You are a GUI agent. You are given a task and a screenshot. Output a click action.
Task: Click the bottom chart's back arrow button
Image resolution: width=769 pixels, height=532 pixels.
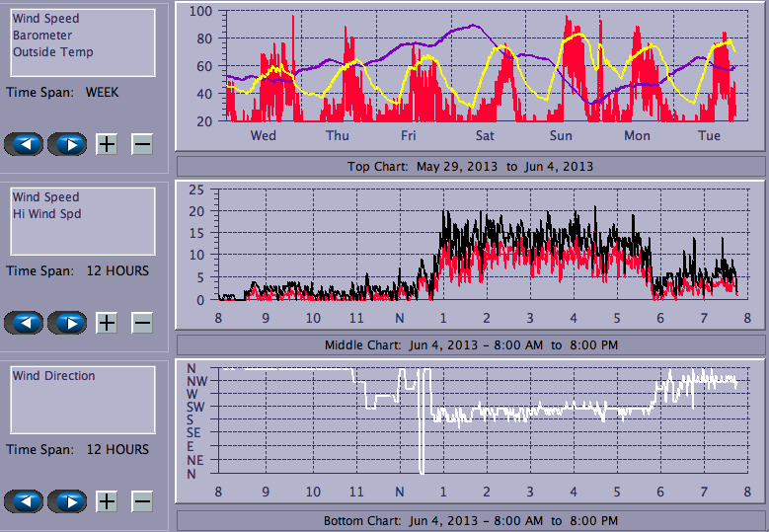[24, 501]
